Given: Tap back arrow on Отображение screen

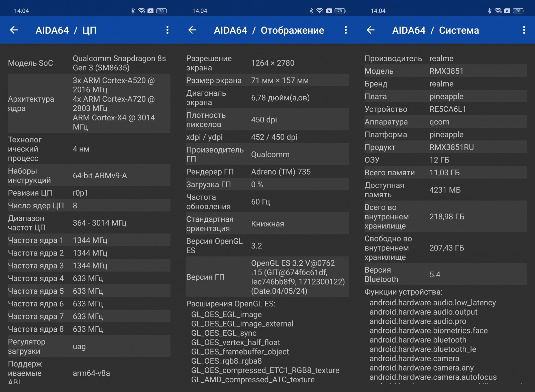Looking at the screenshot, I should tap(192, 30).
